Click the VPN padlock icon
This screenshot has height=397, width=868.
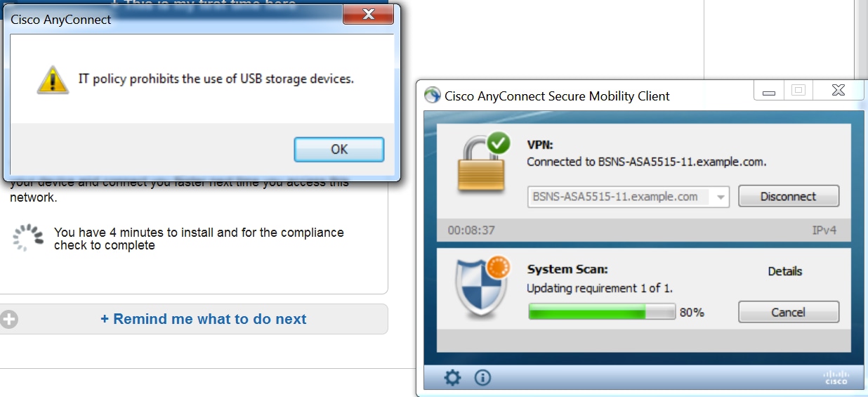tap(483, 162)
